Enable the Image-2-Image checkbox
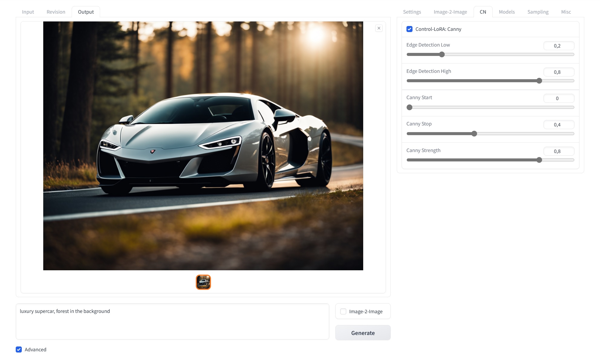The image size is (600, 364). 343,311
